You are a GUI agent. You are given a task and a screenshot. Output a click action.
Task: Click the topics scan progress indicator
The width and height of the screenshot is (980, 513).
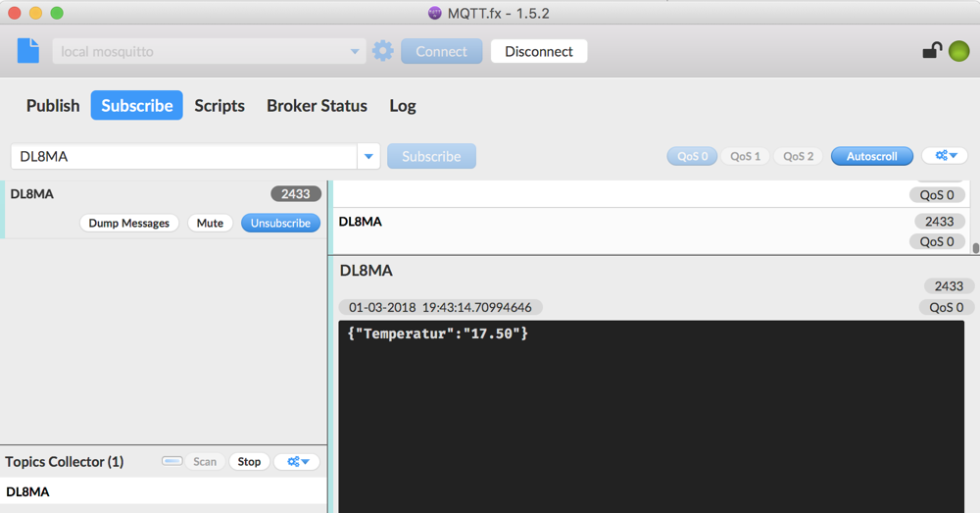click(x=171, y=461)
